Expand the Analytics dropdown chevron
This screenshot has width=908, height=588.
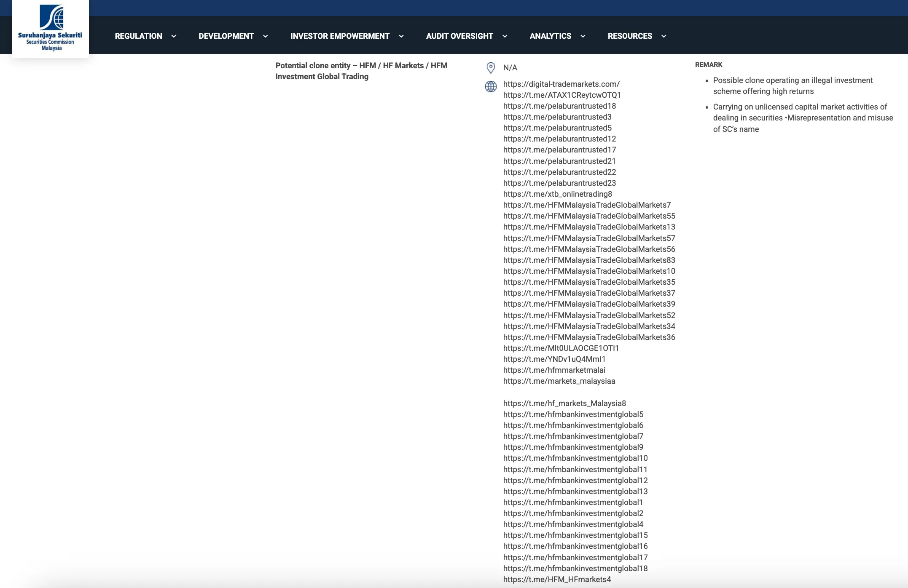pos(583,36)
